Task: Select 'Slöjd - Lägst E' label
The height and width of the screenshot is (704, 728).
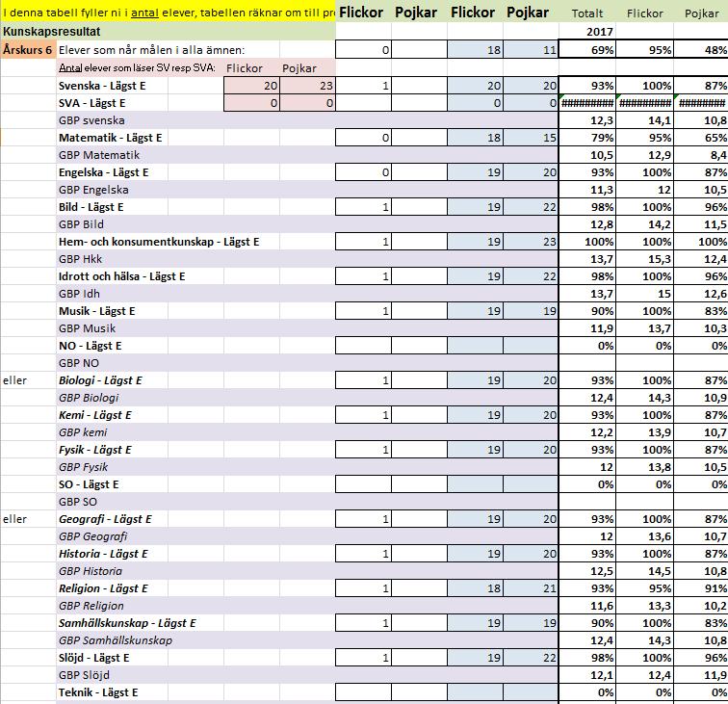Action: 93,658
